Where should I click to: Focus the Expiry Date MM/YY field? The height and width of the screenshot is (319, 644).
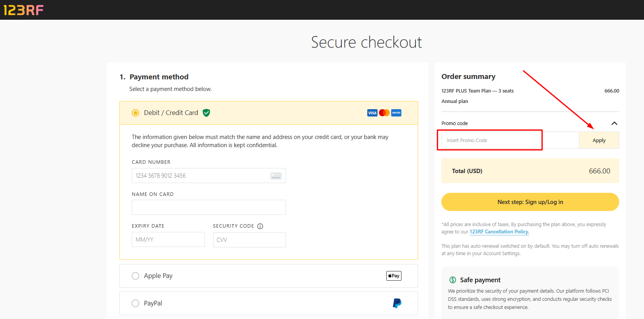click(168, 240)
